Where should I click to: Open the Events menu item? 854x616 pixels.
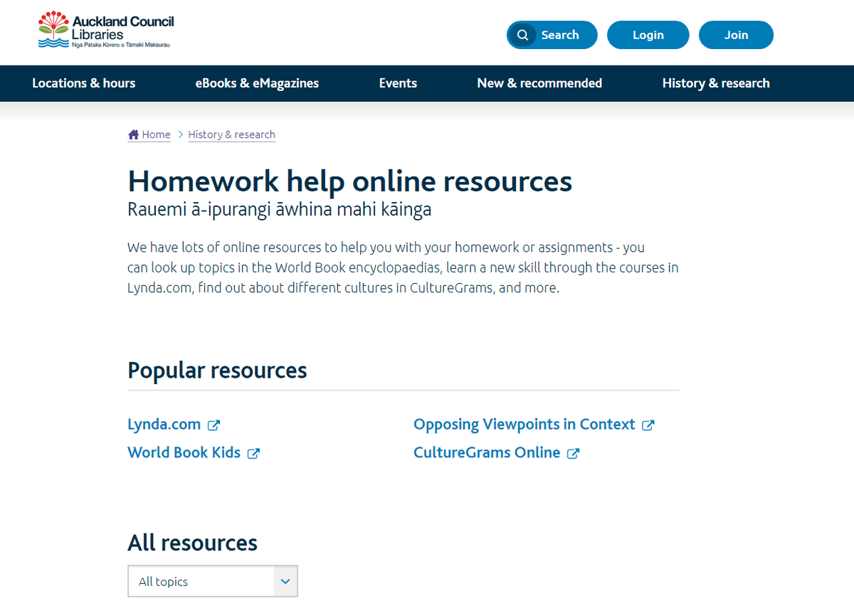pos(398,83)
